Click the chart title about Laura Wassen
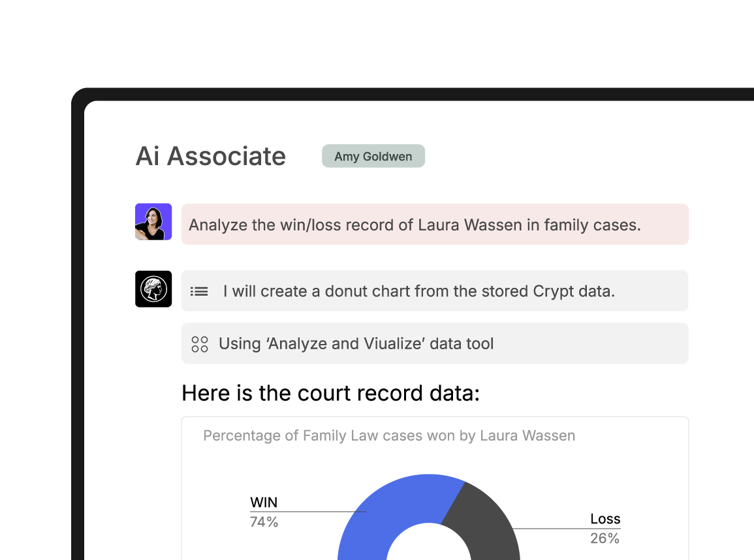The height and width of the screenshot is (560, 754). (x=389, y=435)
